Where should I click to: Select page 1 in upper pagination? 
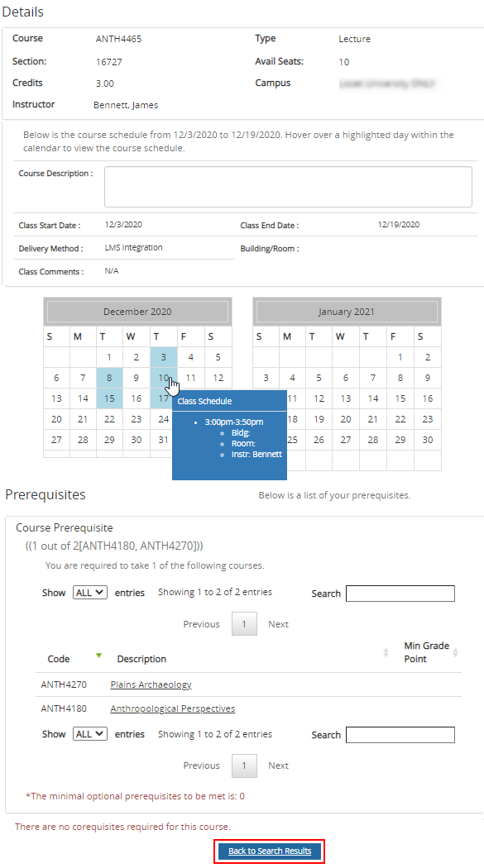click(x=244, y=624)
